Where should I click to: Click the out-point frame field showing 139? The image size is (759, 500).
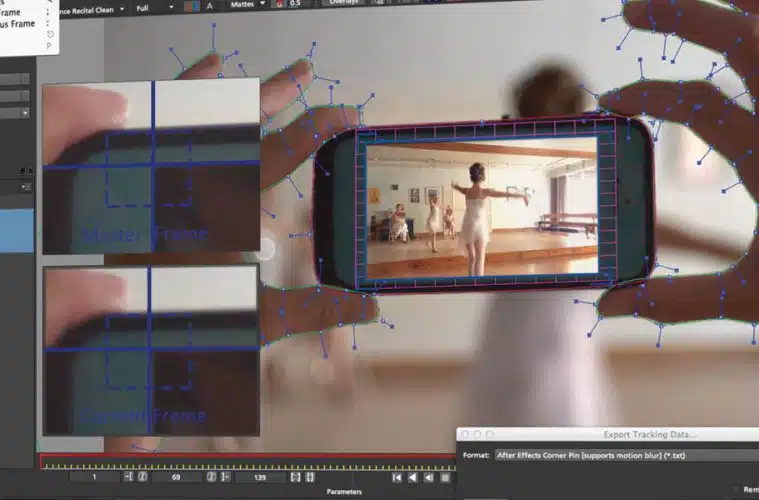point(259,478)
